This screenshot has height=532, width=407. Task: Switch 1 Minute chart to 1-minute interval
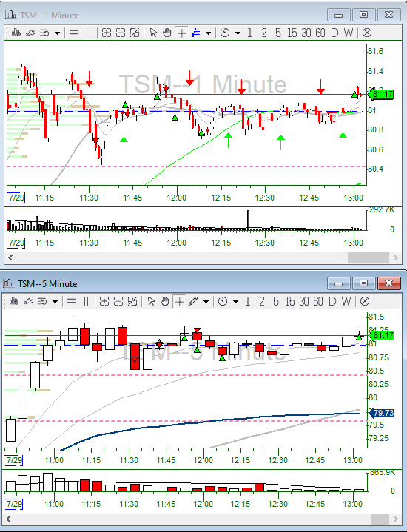coord(250,33)
